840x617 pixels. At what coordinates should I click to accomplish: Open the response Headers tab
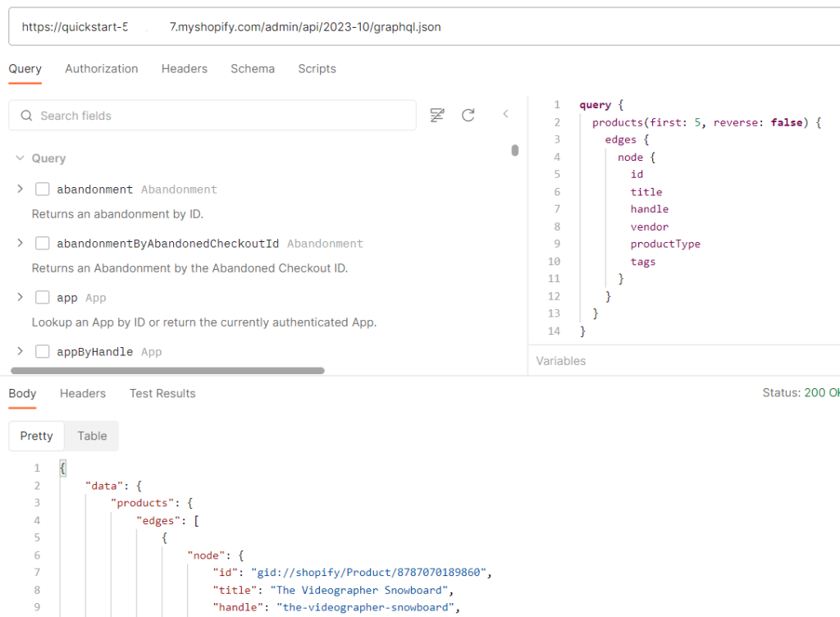83,394
